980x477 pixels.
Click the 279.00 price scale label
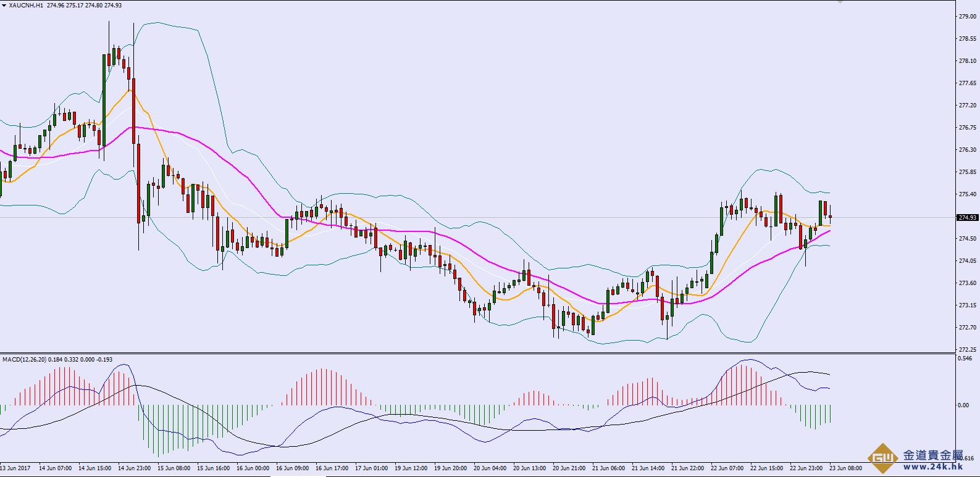pyautogui.click(x=968, y=17)
